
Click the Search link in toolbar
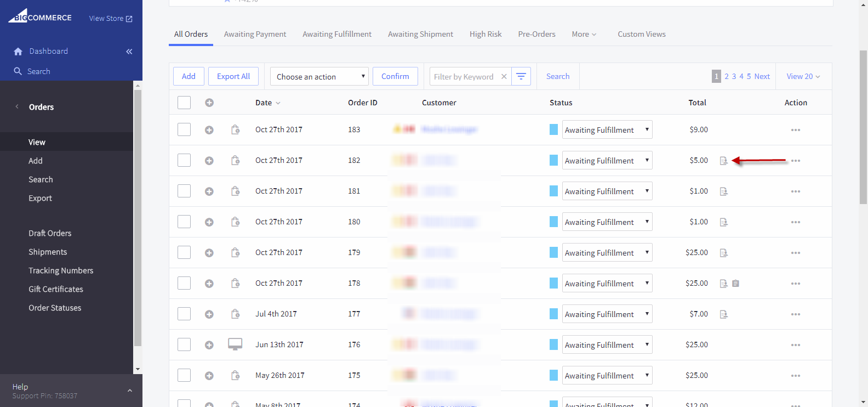click(558, 76)
